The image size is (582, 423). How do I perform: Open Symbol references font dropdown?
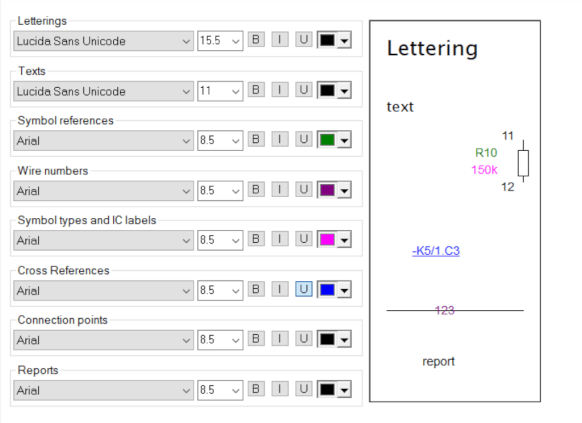click(x=103, y=141)
